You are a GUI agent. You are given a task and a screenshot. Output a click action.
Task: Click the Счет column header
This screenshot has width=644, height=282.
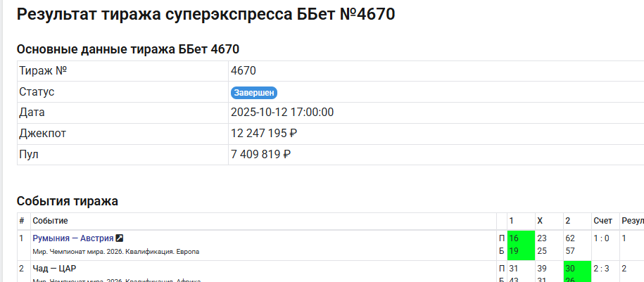pos(602,221)
